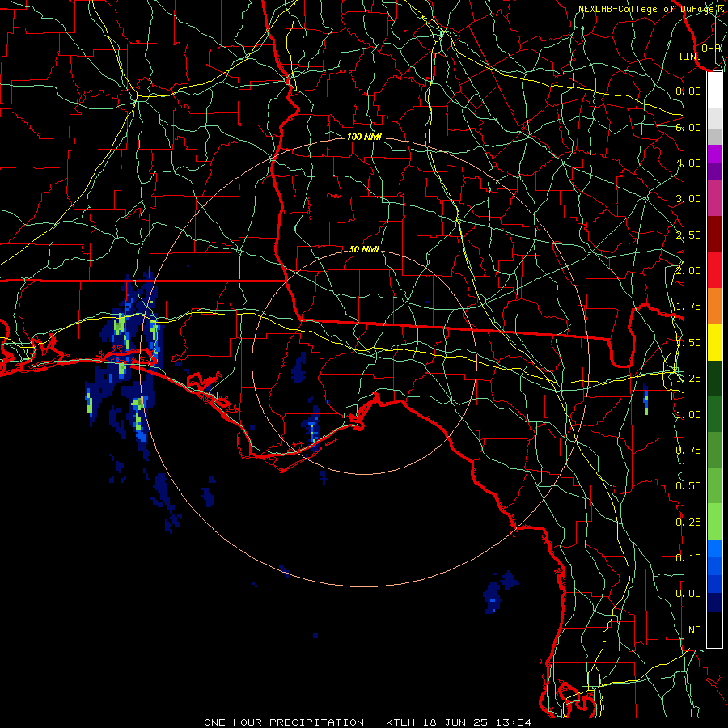Viewport: 728px width, 728px height.
Task: Click the black ND segment of the scale
Action: (714, 629)
